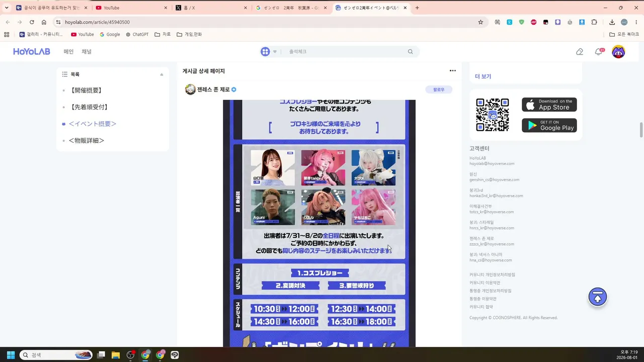Image resolution: width=644 pixels, height=362 pixels.
Task: Click the ABP adblock extension icon
Action: point(534,22)
